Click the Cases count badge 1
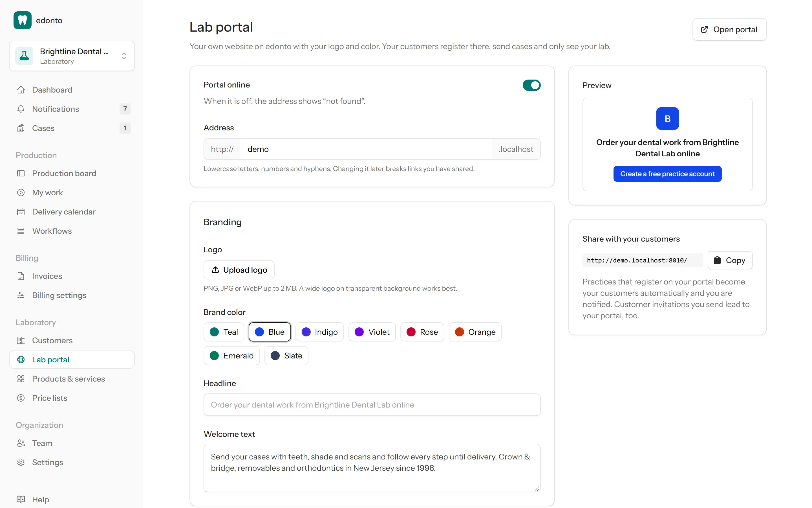 (125, 128)
